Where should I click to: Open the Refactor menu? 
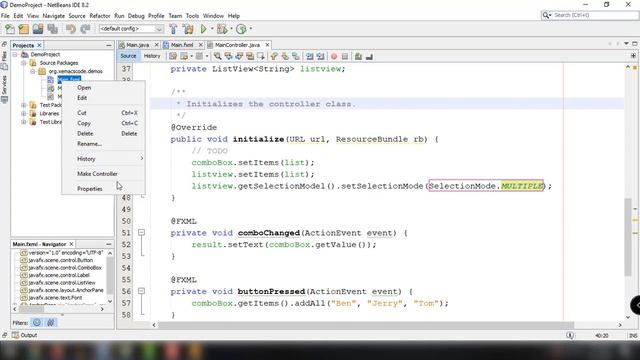coord(100,16)
